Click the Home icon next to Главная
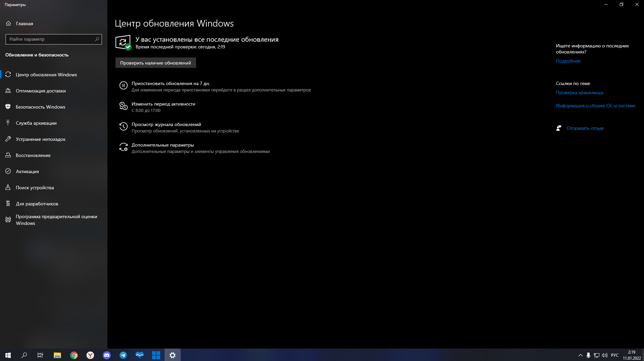 click(8, 24)
